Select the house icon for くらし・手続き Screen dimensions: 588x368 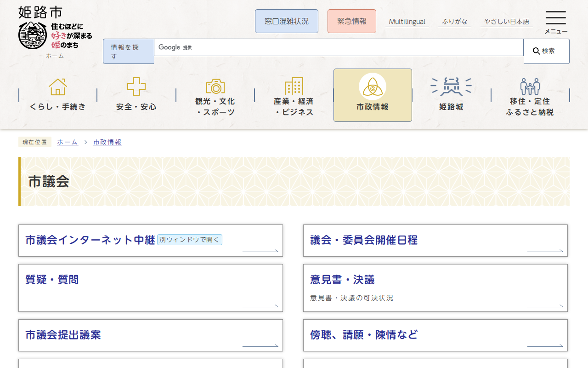58,86
